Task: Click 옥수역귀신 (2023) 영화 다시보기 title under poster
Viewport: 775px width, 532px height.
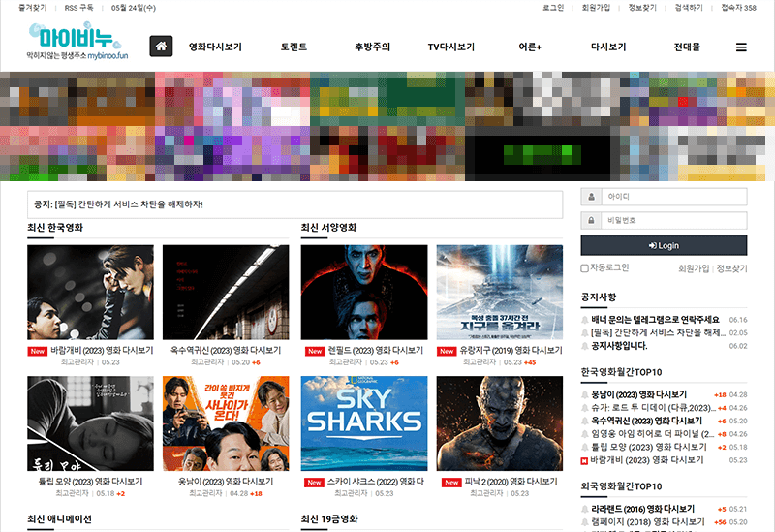Action: (x=226, y=351)
